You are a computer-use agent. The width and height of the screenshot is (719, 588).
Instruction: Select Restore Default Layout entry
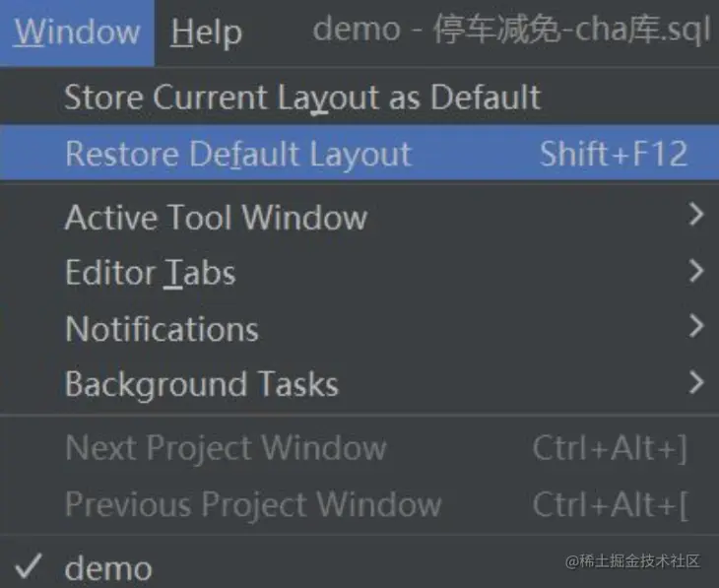point(359,154)
